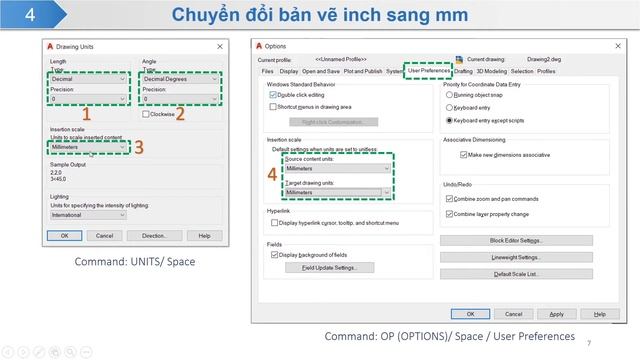The image size is (640, 360).
Task: Close the Options dialog window
Action: [x=618, y=46]
